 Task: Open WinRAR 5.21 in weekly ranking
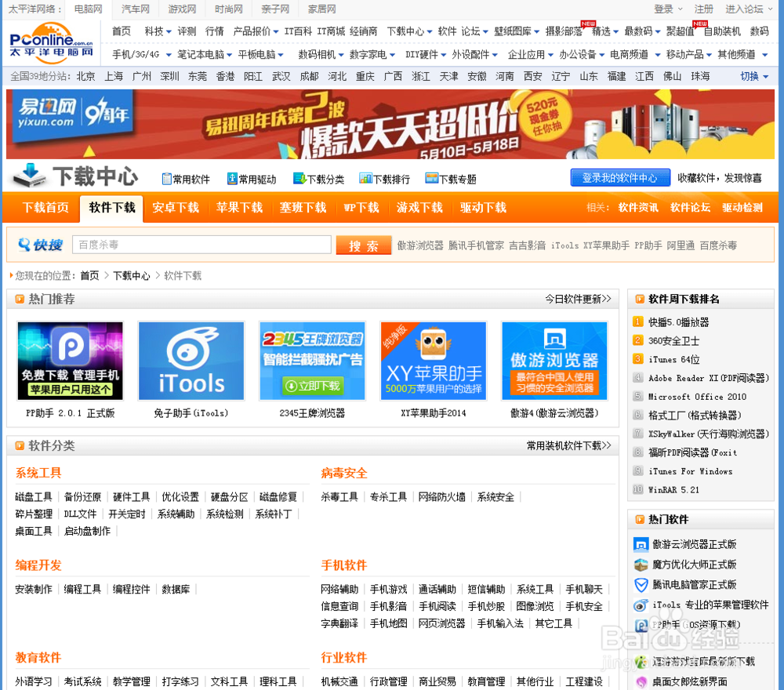673,490
